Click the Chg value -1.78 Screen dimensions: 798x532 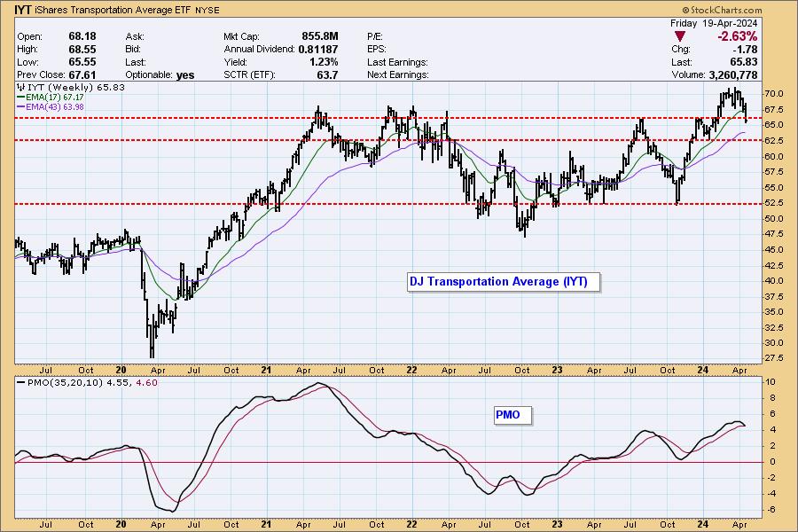click(x=745, y=50)
